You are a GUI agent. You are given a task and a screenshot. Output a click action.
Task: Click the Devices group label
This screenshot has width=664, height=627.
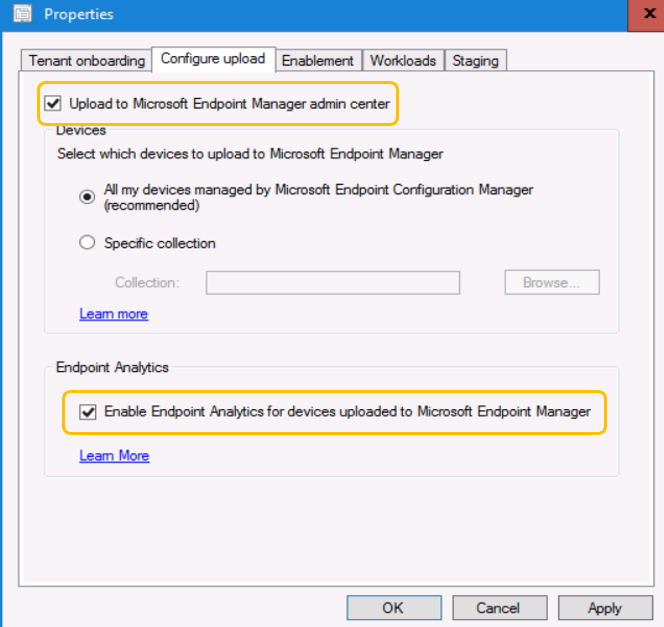[80, 130]
